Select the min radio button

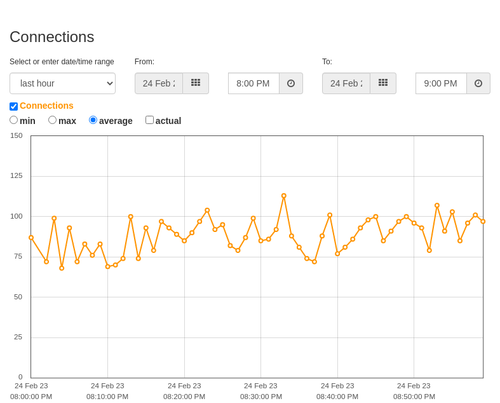point(14,120)
